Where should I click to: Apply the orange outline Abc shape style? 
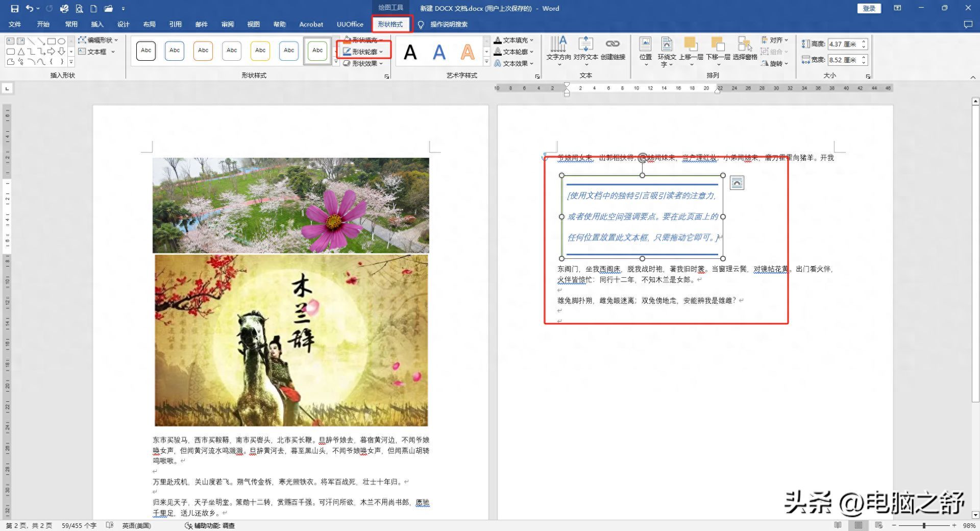tap(203, 51)
